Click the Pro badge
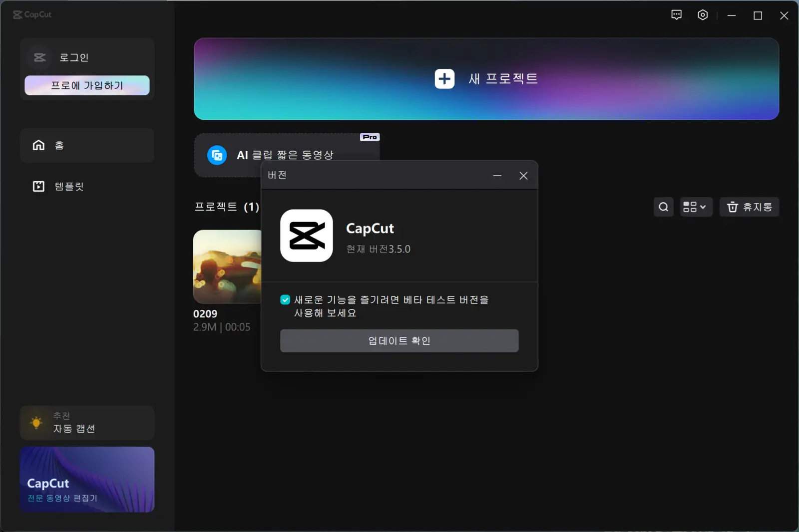Image resolution: width=799 pixels, height=532 pixels. (x=370, y=137)
